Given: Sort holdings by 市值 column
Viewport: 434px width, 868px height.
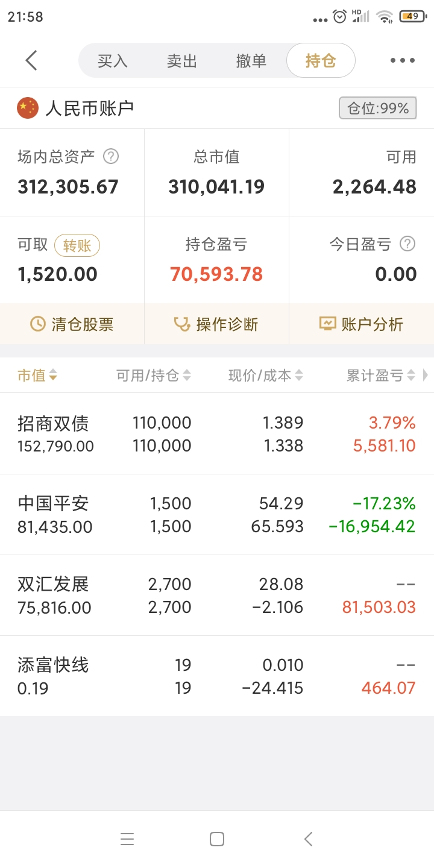Looking at the screenshot, I should tap(37, 376).
